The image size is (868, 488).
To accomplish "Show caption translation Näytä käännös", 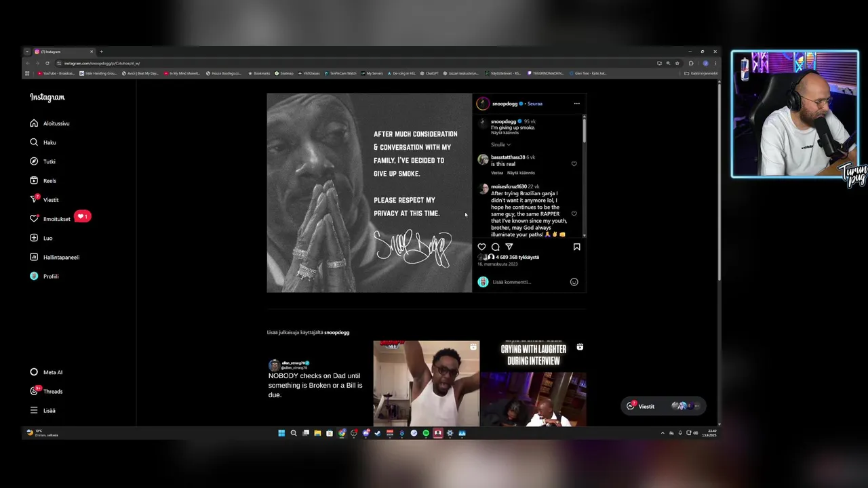I will 505,133.
